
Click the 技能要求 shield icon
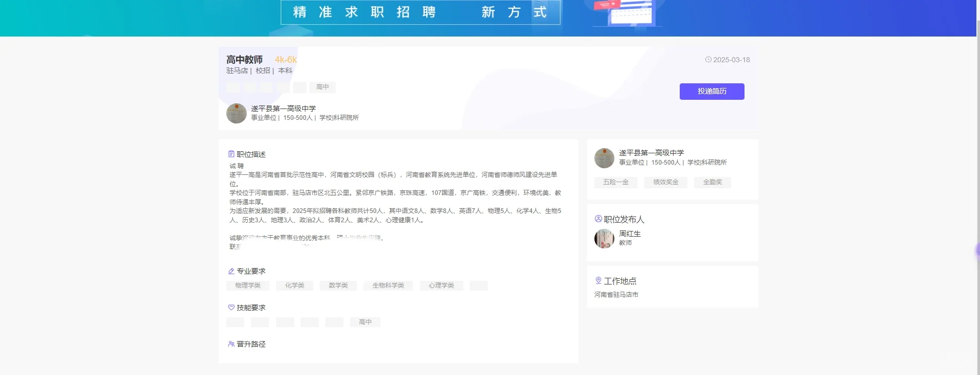(x=231, y=307)
